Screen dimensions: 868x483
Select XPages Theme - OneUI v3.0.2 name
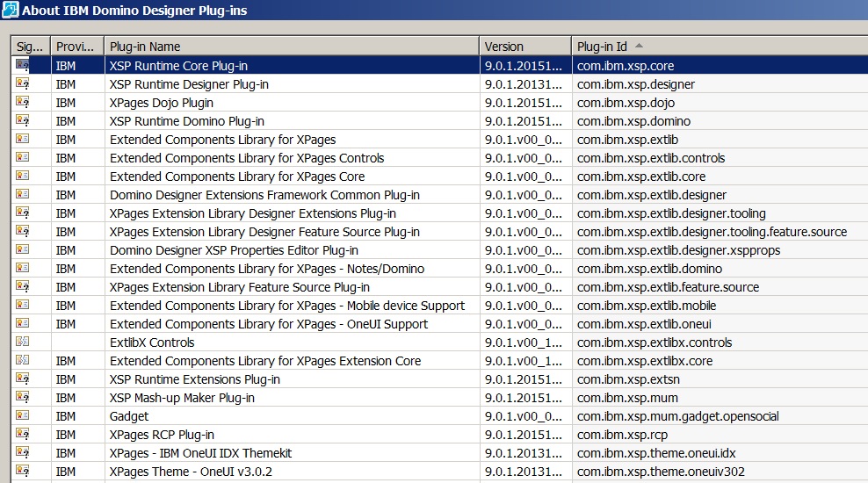pyautogui.click(x=191, y=472)
